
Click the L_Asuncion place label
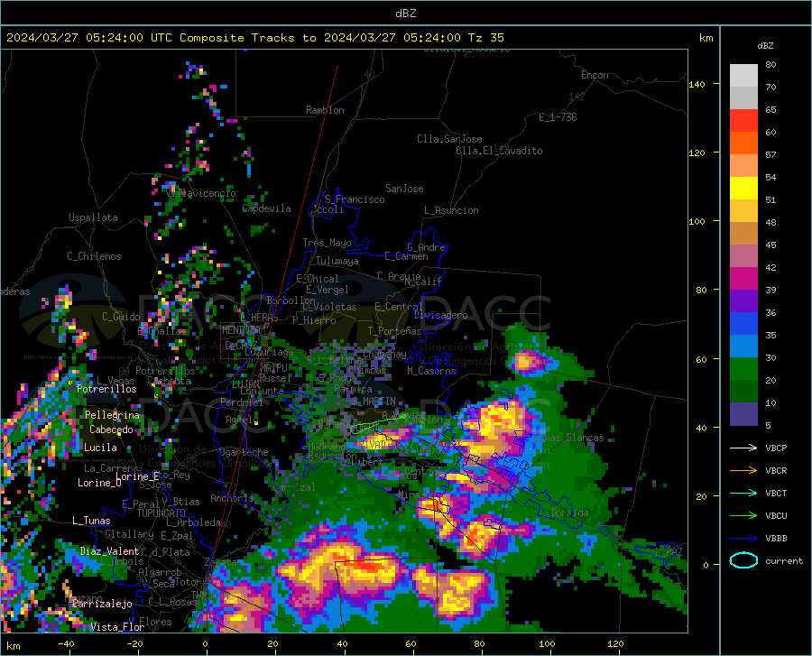tap(451, 210)
